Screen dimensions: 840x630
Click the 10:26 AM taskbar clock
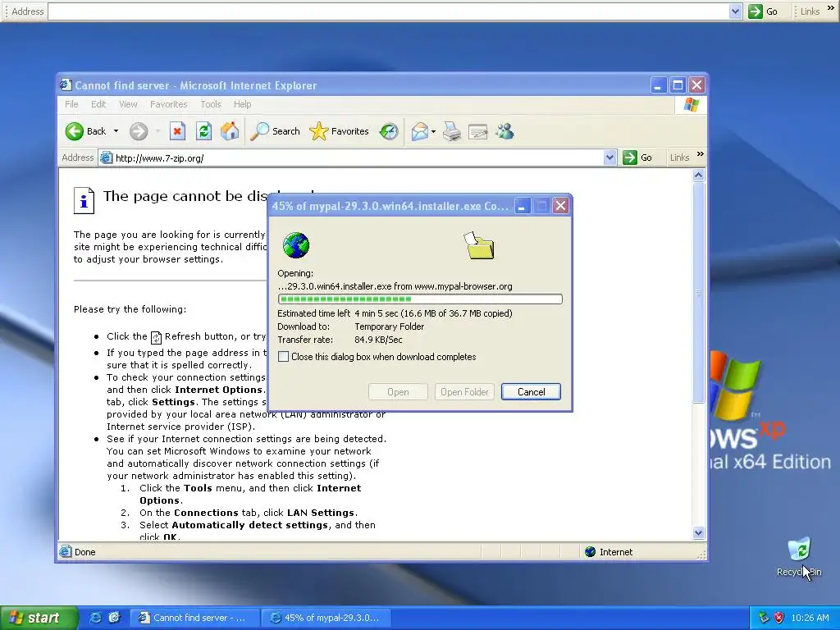pyautogui.click(x=810, y=618)
